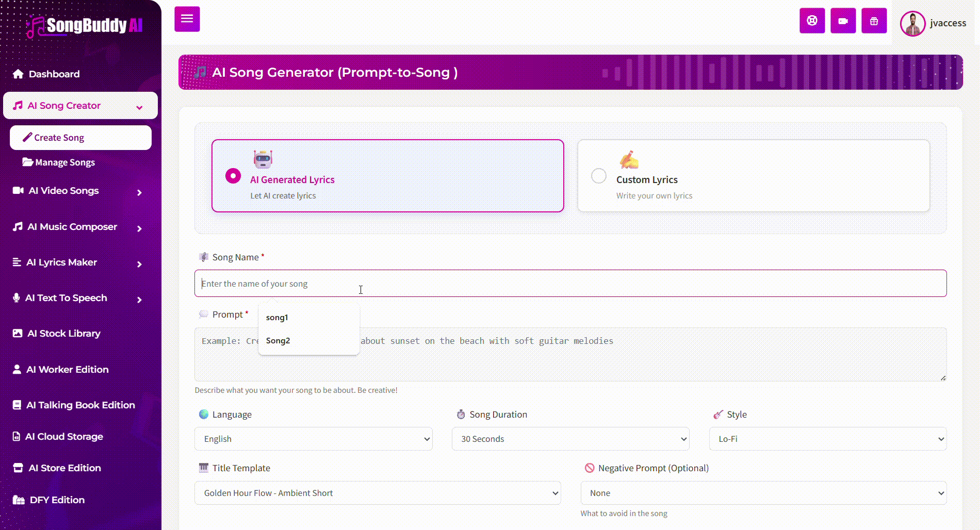Open AI Stock Library from sidebar
This screenshot has height=530, width=980.
(63, 334)
